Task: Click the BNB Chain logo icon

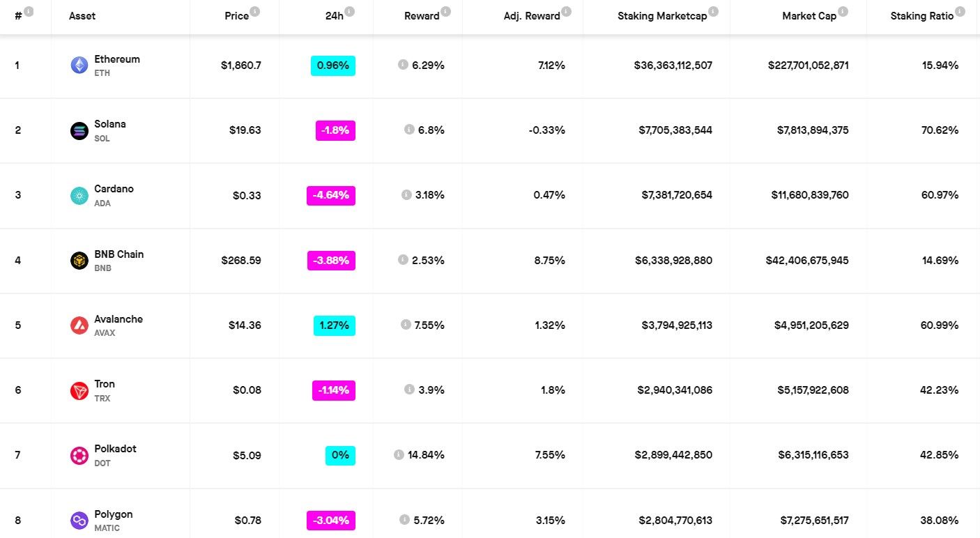Action: click(x=79, y=261)
